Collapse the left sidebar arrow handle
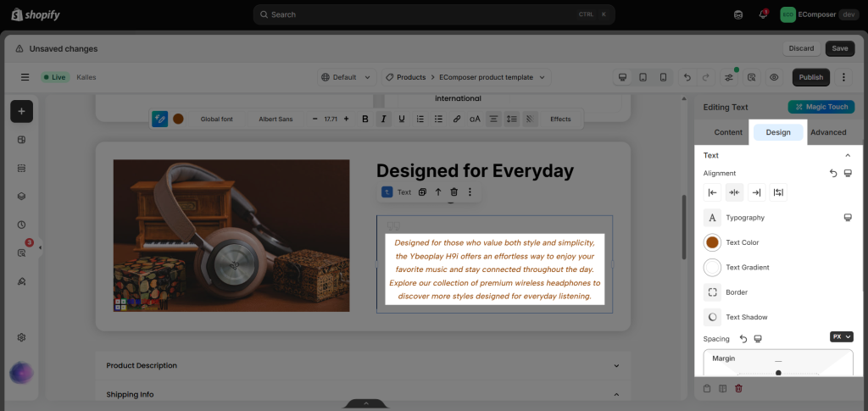Screen dimensions: 868x411 click(x=41, y=247)
